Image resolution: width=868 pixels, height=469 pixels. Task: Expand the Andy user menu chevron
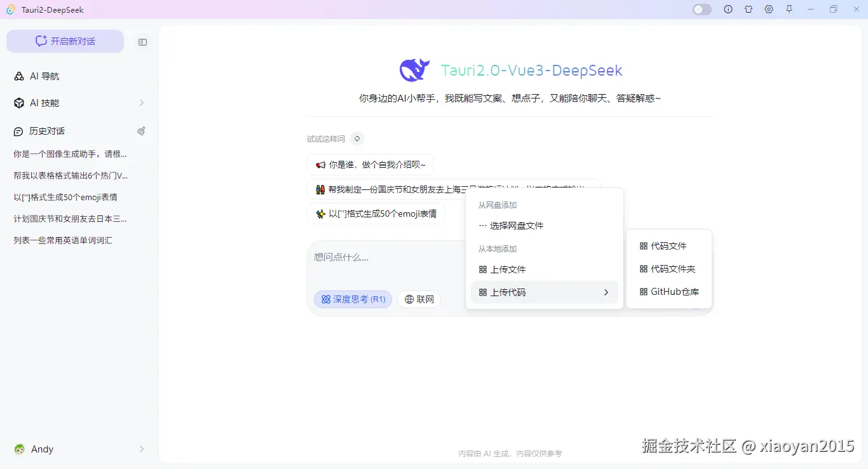coord(142,449)
